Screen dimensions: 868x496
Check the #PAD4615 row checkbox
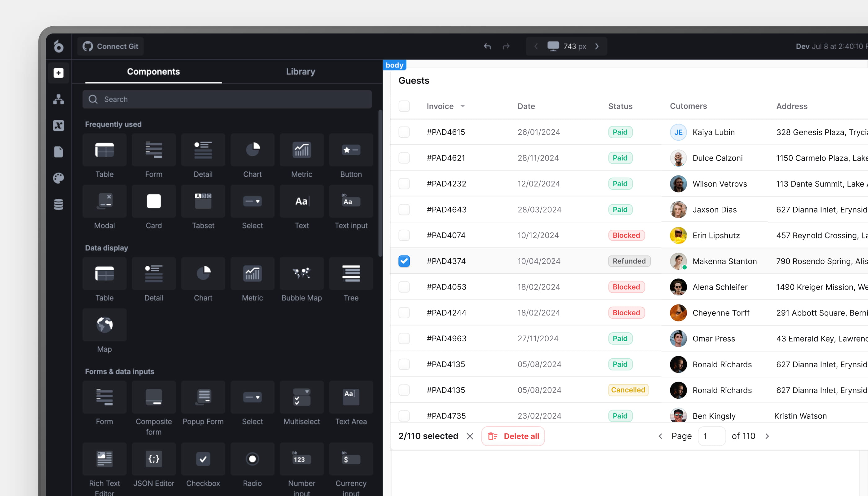[x=404, y=132]
